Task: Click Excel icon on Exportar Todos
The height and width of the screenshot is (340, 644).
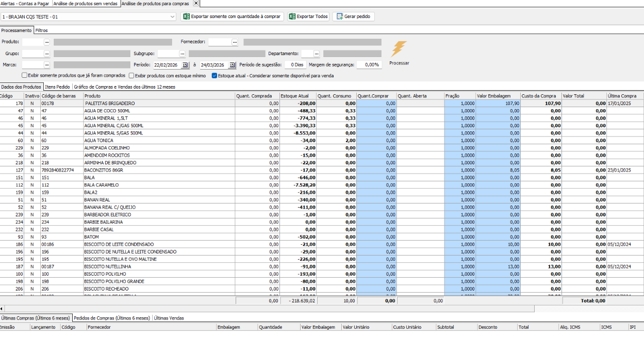Action: [x=292, y=16]
